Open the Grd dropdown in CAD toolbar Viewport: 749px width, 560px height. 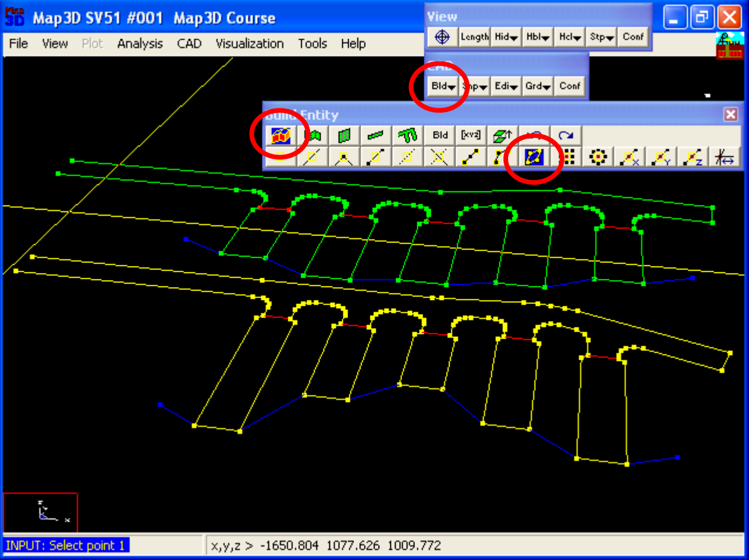(537, 86)
